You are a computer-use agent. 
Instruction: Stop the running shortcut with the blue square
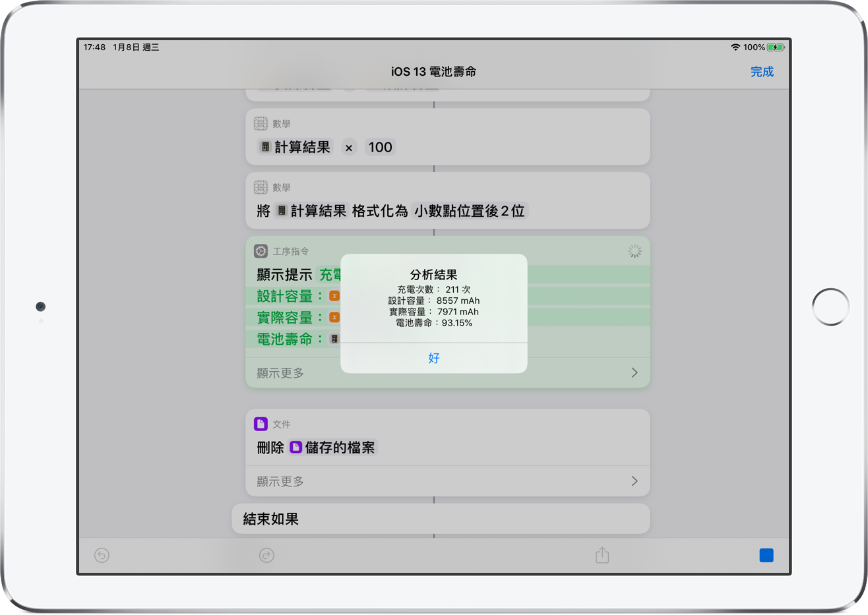766,556
